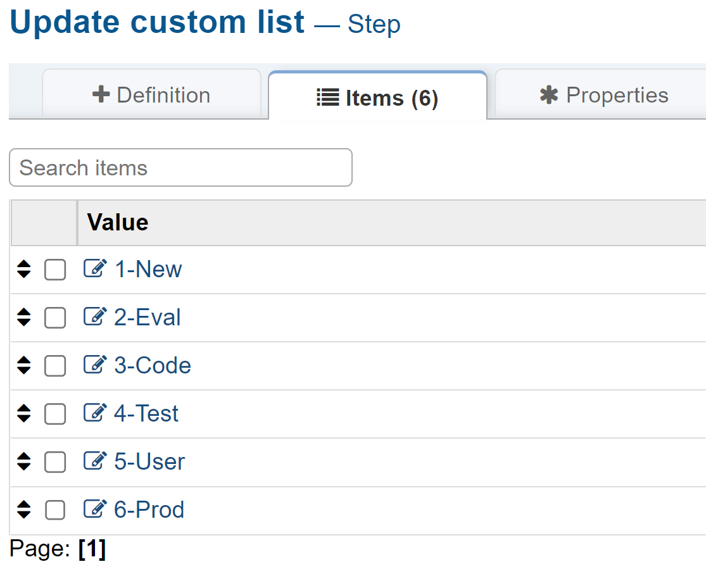The width and height of the screenshot is (706, 588).
Task: Open the 4-Test item link
Action: point(146,413)
